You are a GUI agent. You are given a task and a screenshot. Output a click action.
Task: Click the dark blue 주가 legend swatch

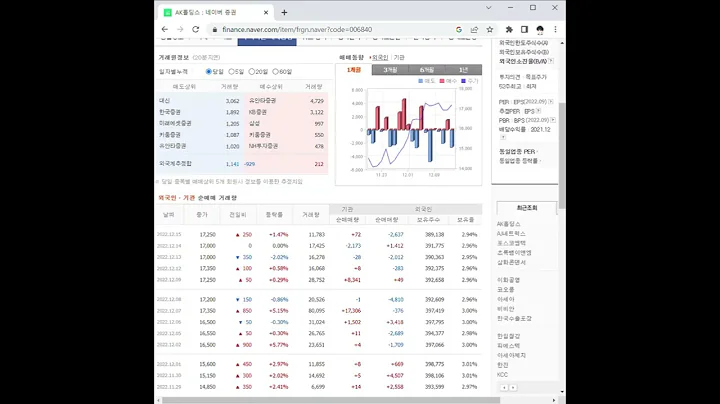coord(463,81)
